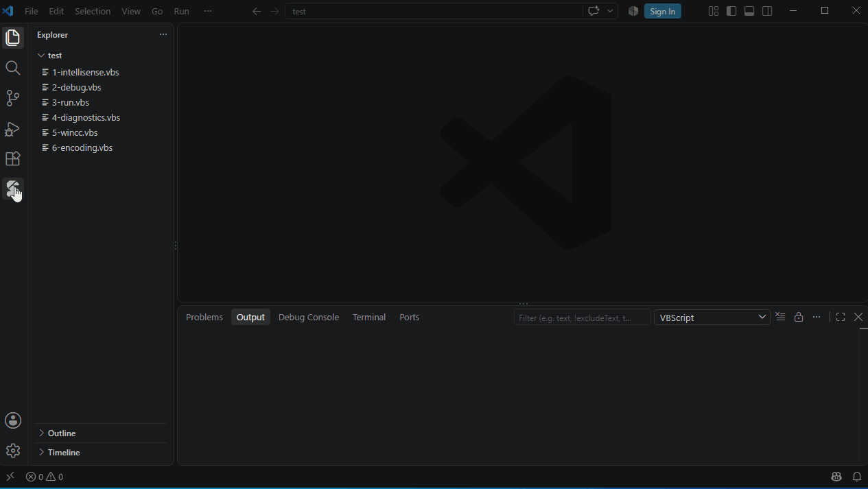Select the Output tab

250,317
